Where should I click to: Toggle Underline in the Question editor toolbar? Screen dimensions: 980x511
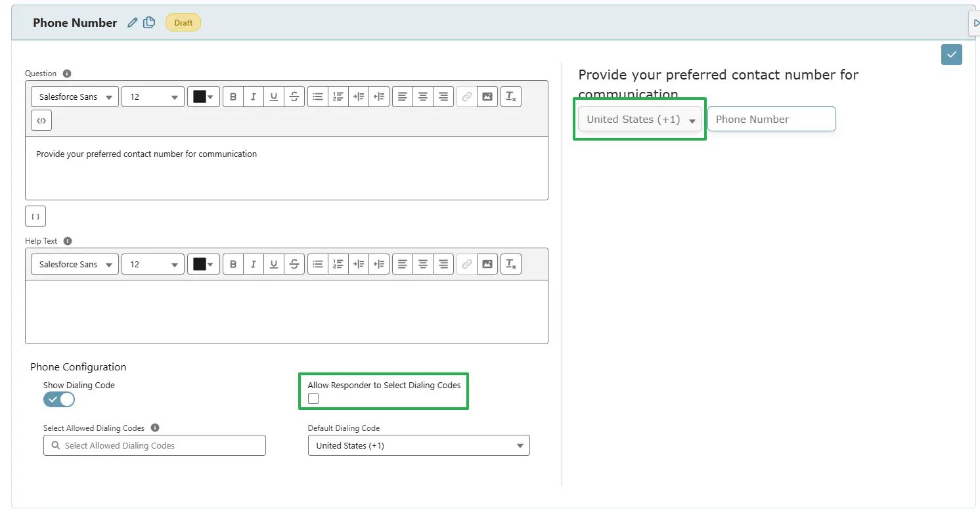tap(274, 97)
